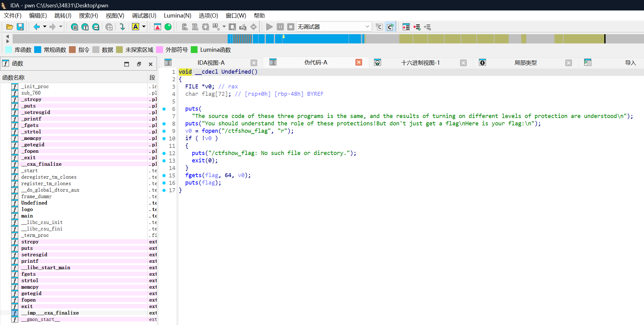Click the breakpoint list icon with red dot
Screen dimensions: 644x325
406,27
